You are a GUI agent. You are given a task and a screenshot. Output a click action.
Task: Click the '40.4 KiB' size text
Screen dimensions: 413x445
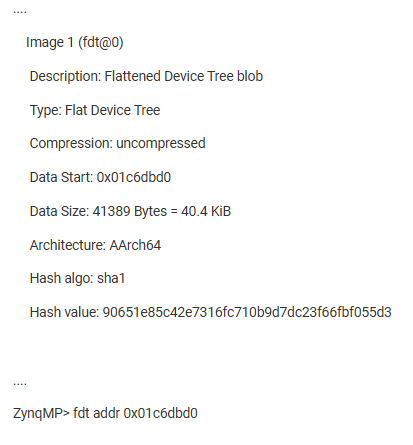click(x=206, y=211)
